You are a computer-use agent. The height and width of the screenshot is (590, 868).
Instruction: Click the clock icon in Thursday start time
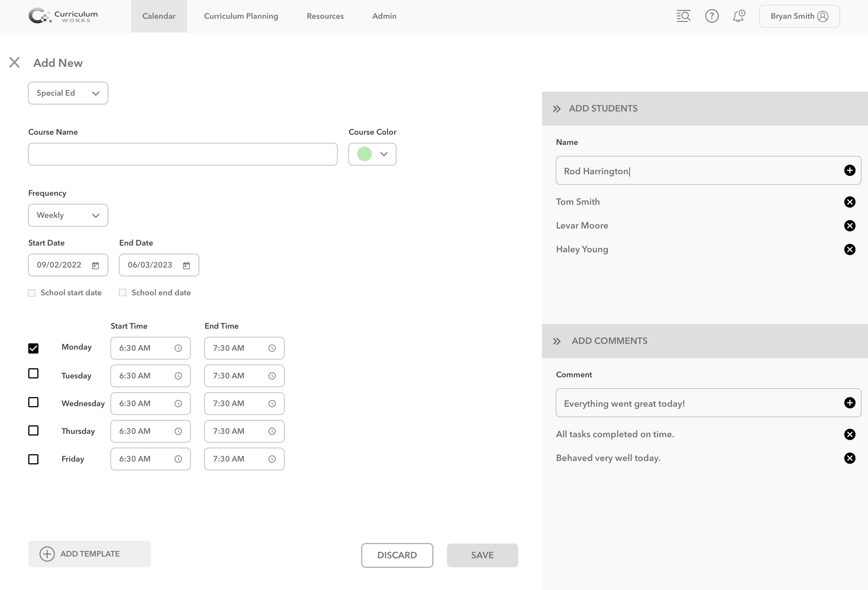[x=178, y=431]
